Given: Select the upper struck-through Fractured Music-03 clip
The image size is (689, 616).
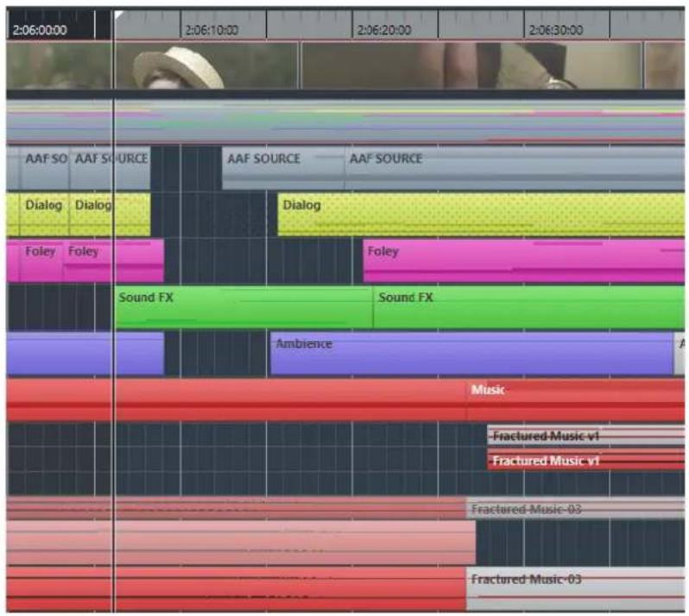Looking at the screenshot, I should point(576,509).
